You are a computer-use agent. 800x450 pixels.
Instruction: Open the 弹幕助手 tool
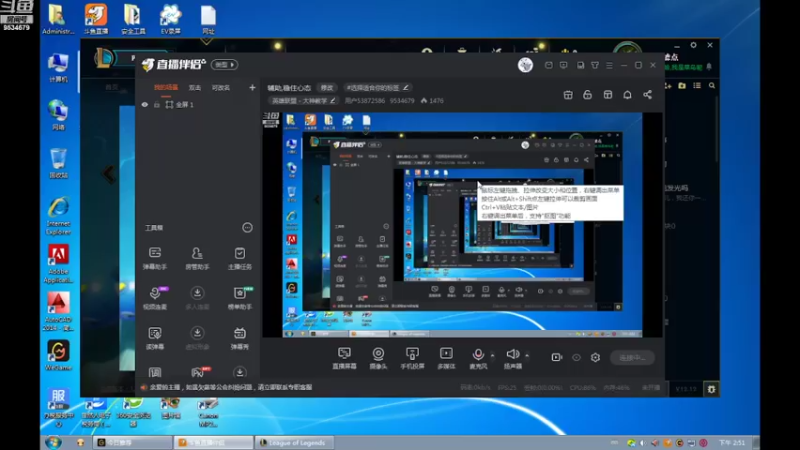pyautogui.click(x=155, y=258)
